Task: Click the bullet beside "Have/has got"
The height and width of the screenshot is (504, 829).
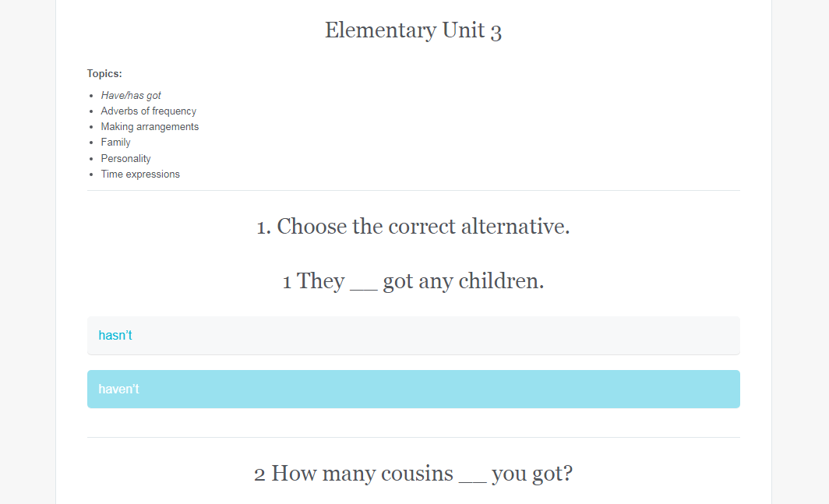Action: click(x=91, y=96)
